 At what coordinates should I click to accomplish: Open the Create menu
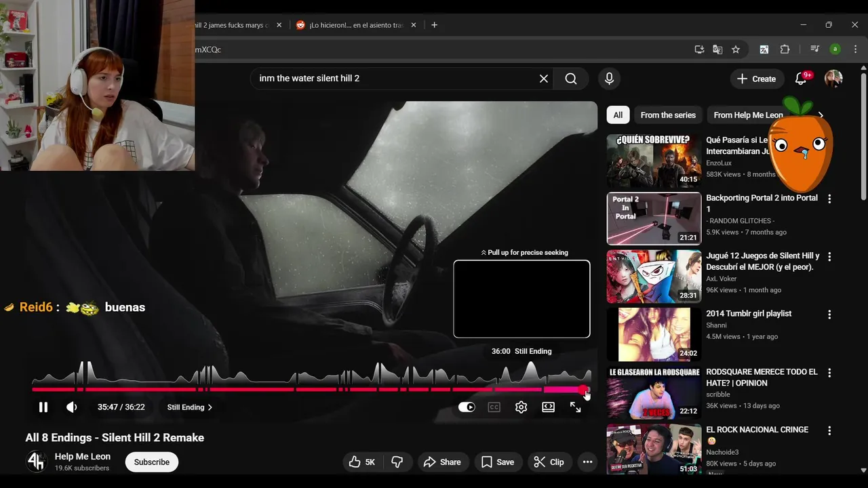[757, 79]
